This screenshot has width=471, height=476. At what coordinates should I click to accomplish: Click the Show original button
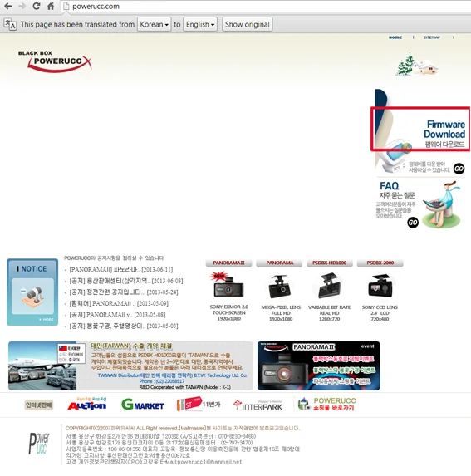coord(248,24)
